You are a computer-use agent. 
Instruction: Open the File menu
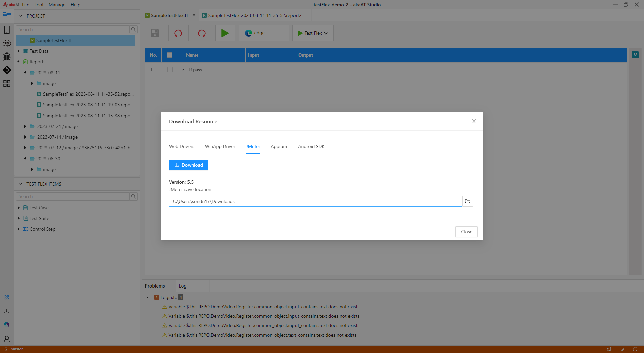pyautogui.click(x=26, y=5)
